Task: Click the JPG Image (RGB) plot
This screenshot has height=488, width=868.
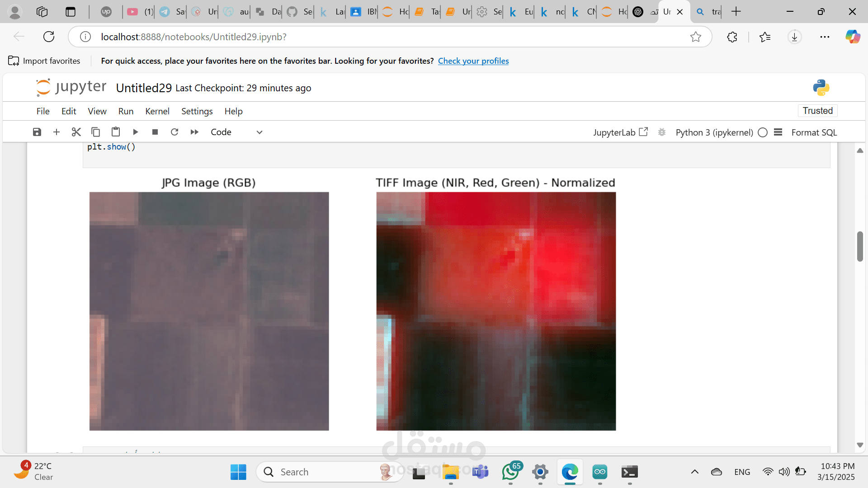Action: [209, 311]
